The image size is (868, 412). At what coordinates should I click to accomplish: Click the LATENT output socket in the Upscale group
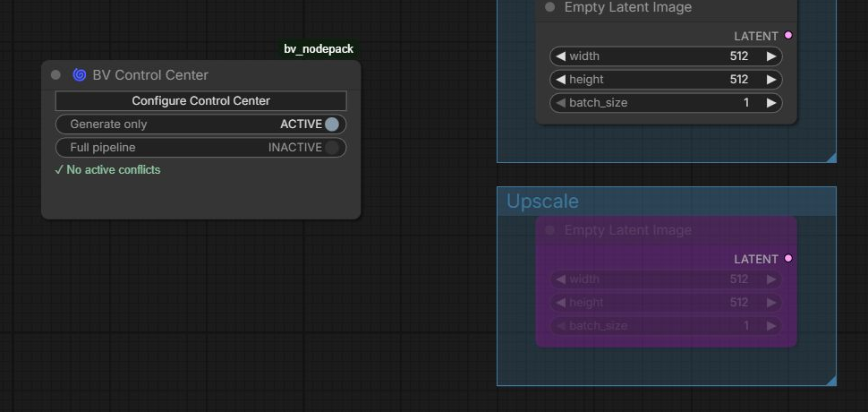pyautogui.click(x=788, y=259)
